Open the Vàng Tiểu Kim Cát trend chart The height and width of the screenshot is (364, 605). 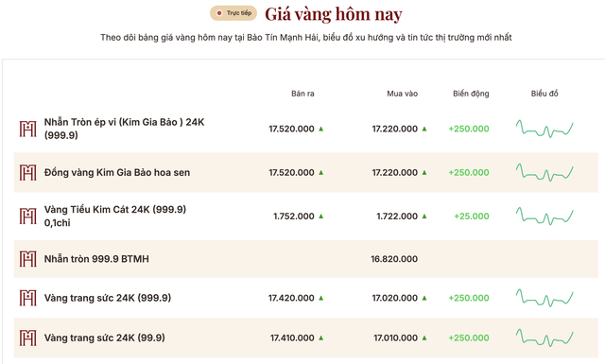coord(544,217)
